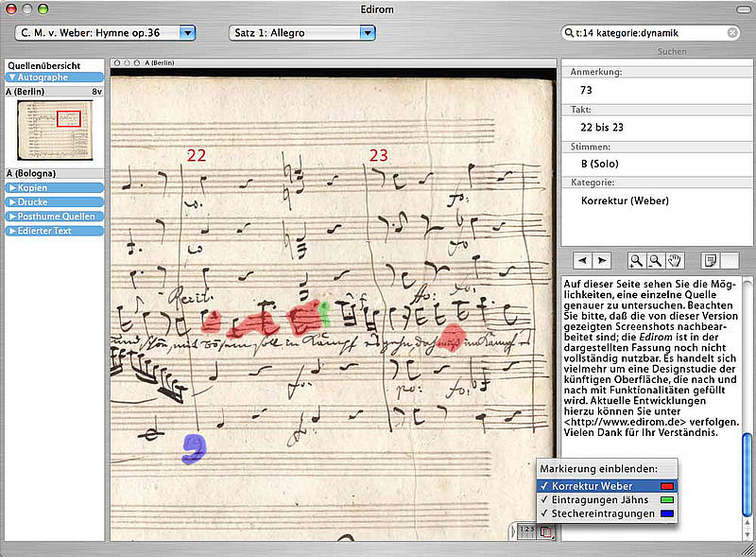This screenshot has width=756, height=557.
Task: Click the A (Berlin) page thumbnail
Action: click(x=54, y=130)
